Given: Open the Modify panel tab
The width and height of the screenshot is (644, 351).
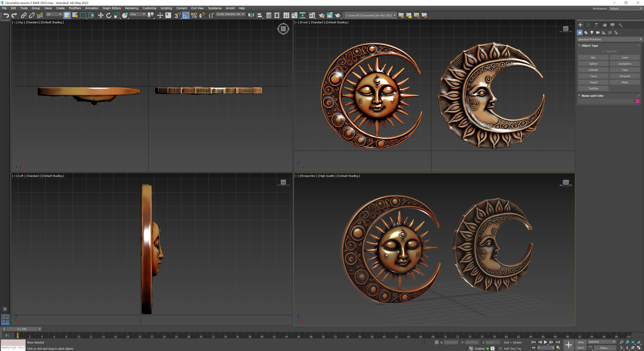Looking at the screenshot, I should pos(588,25).
